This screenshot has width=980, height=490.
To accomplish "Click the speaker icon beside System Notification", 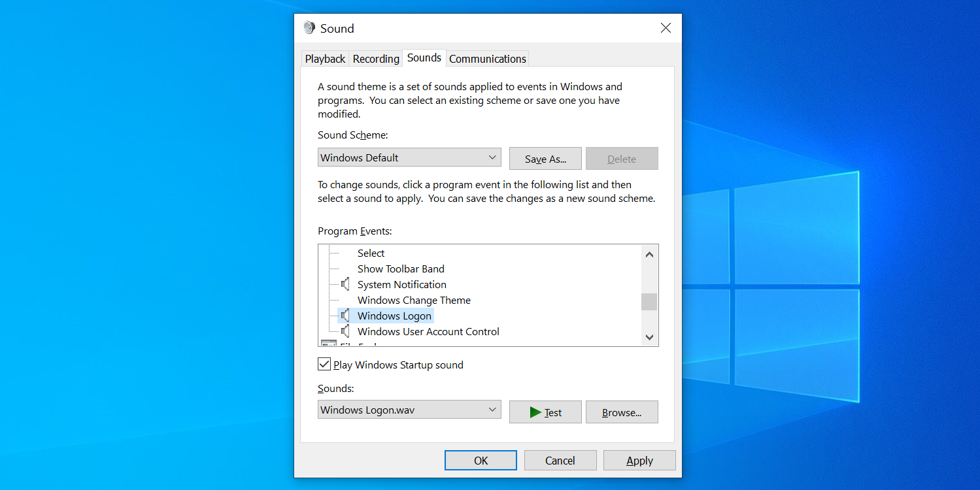I will tap(344, 284).
